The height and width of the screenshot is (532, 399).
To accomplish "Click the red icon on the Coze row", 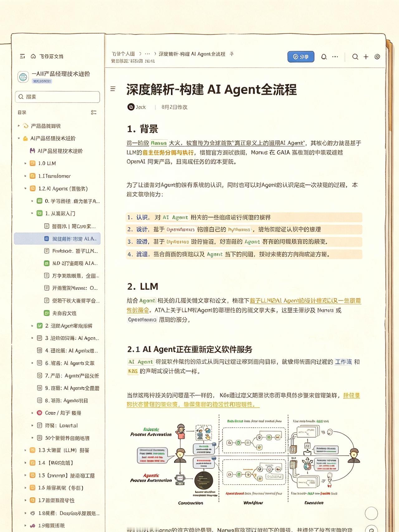I will [40, 413].
